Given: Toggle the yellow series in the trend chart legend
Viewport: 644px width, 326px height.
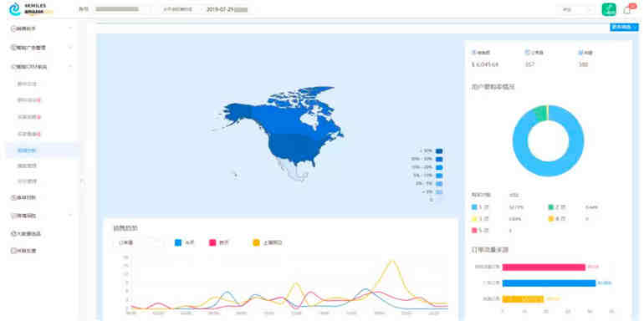Looking at the screenshot, I should pos(256,242).
